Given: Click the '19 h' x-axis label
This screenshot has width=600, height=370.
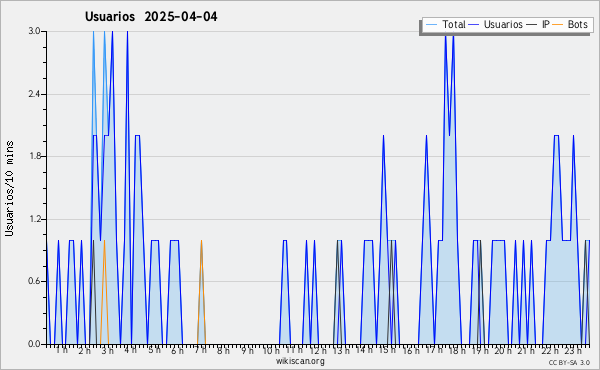Looking at the screenshot, I should [x=481, y=350].
